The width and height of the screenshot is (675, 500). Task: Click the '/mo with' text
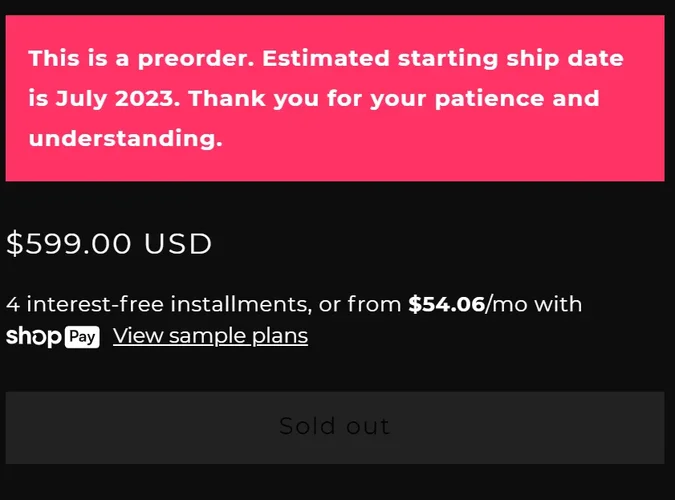click(x=534, y=304)
